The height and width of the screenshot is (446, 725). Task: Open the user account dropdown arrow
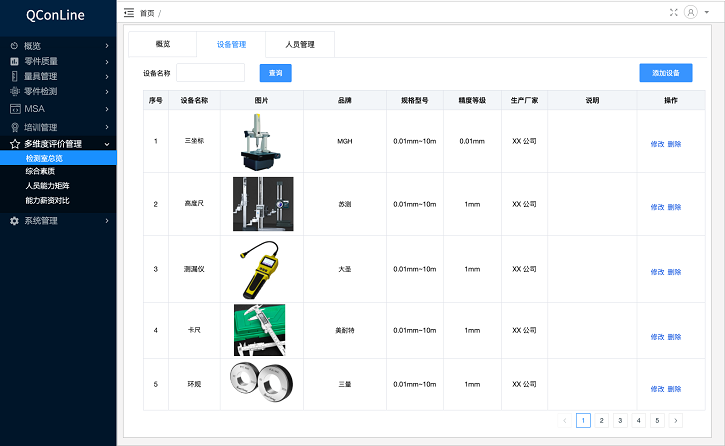706,13
